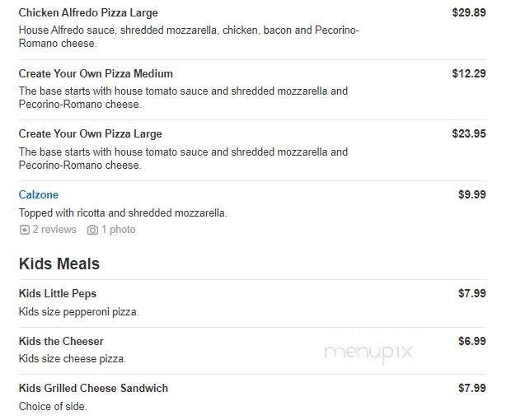Click the Calzone description about ricotta
Screen dimensions: 516x420
123,213
